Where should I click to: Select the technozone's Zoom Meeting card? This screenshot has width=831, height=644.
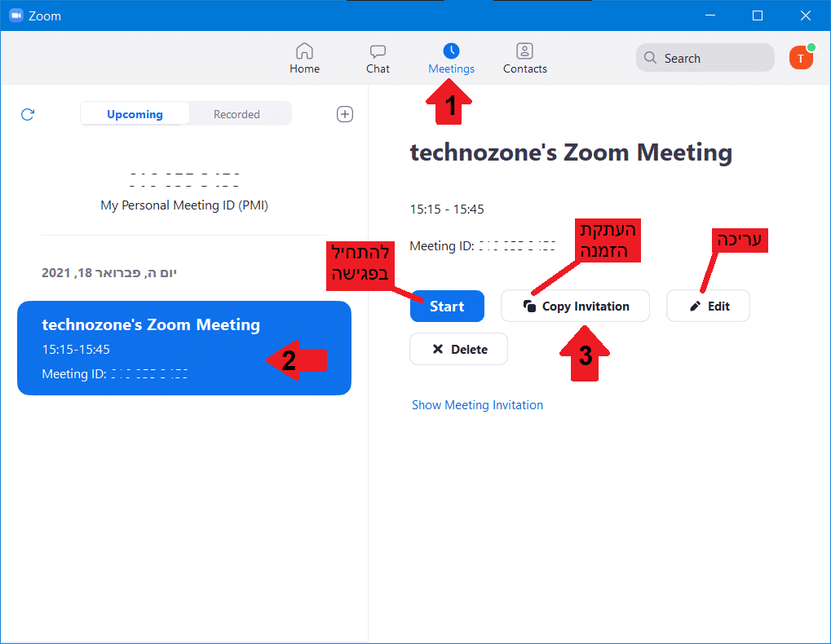pyautogui.click(x=184, y=348)
